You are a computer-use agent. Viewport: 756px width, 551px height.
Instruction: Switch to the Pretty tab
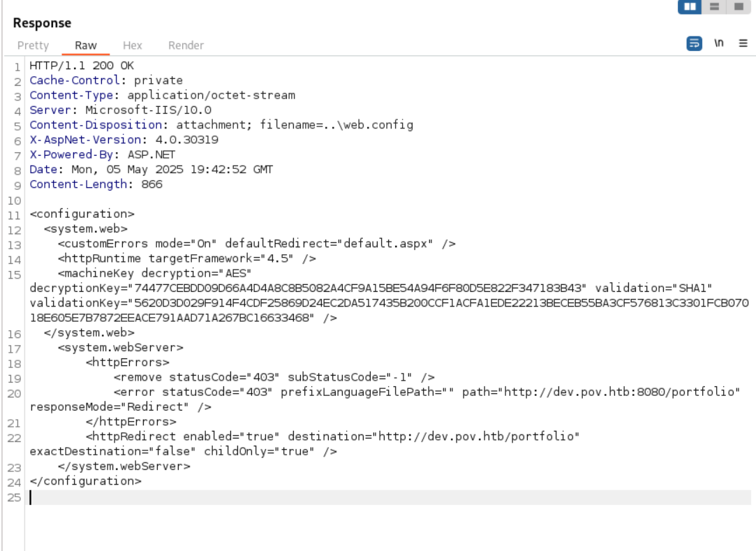34,45
